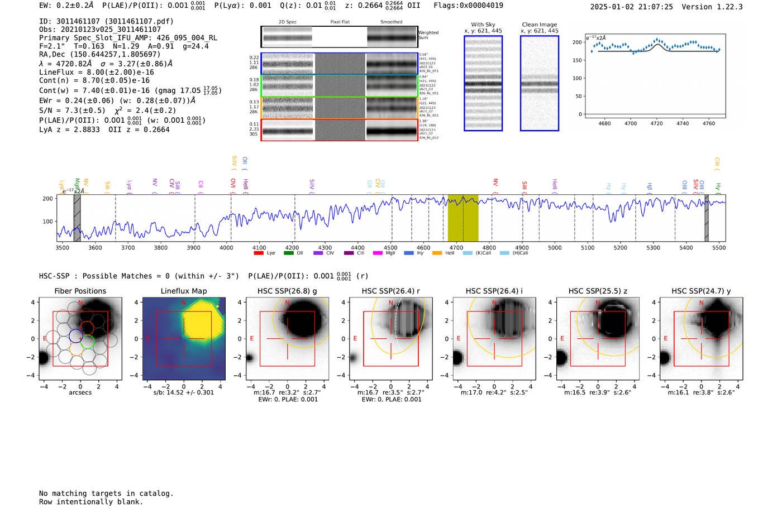The width and height of the screenshot is (782, 532).
Task: Click the 'Flags:0x00004019' header text
Action: pyautogui.click(x=468, y=6)
